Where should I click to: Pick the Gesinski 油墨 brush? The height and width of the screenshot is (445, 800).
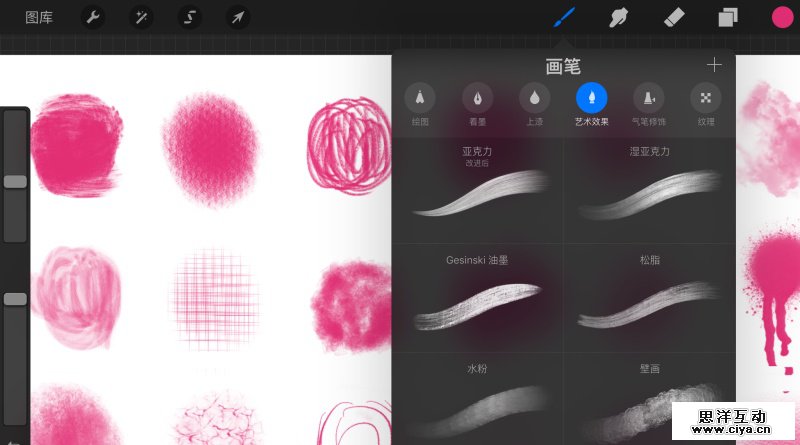pyautogui.click(x=477, y=297)
